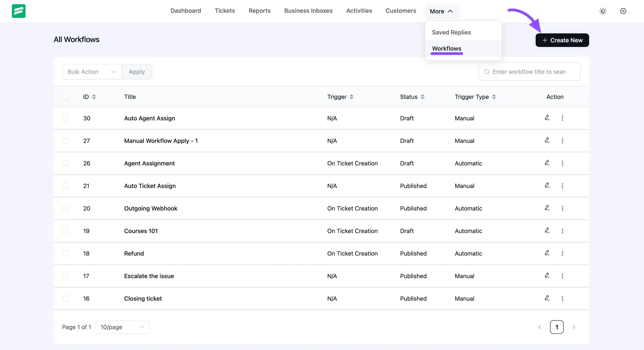Open the Reports section
The height and width of the screenshot is (350, 644).
(x=259, y=11)
